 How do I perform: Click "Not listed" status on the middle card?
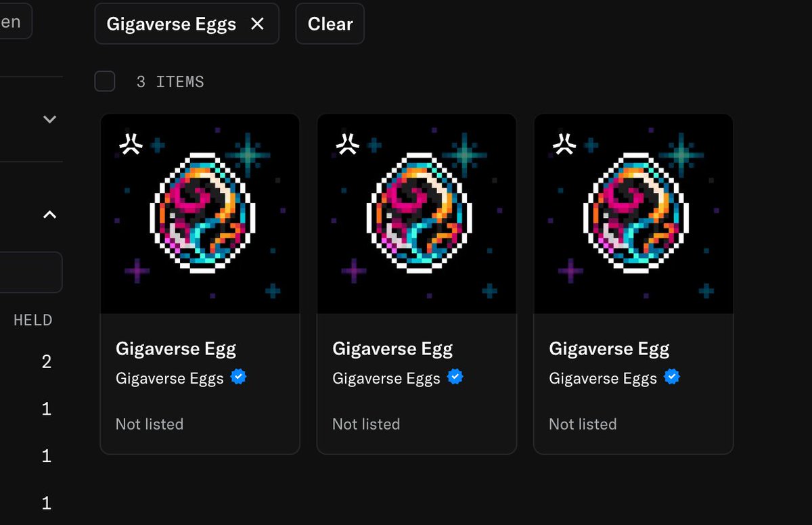coord(366,424)
